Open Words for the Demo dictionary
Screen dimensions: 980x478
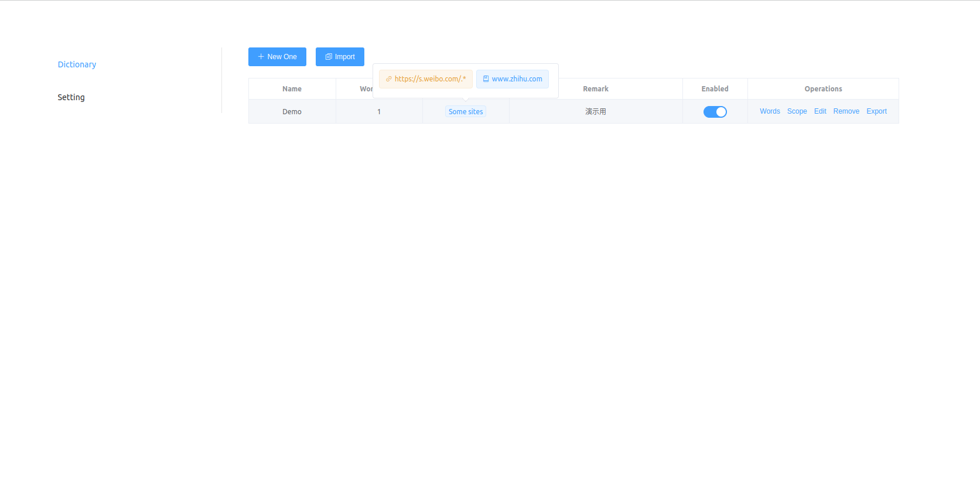click(770, 111)
